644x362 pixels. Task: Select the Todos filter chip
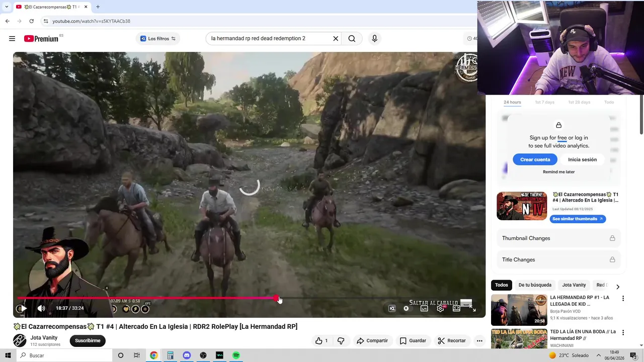point(502,285)
